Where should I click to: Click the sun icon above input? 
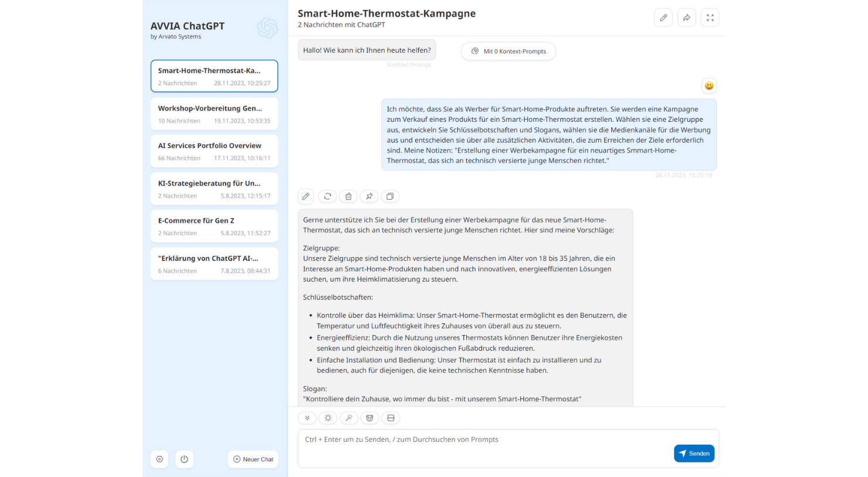(x=328, y=418)
